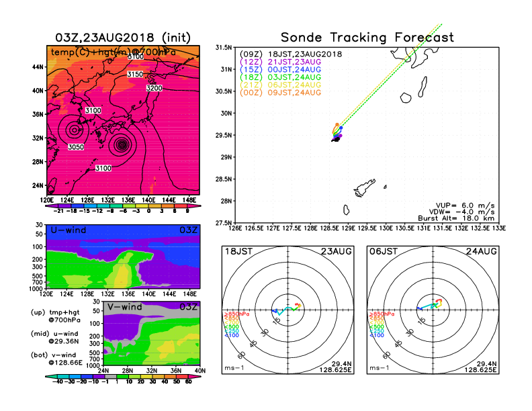Click the '133E' tracking map axis label
The image size is (532, 411).
pyautogui.click(x=499, y=228)
